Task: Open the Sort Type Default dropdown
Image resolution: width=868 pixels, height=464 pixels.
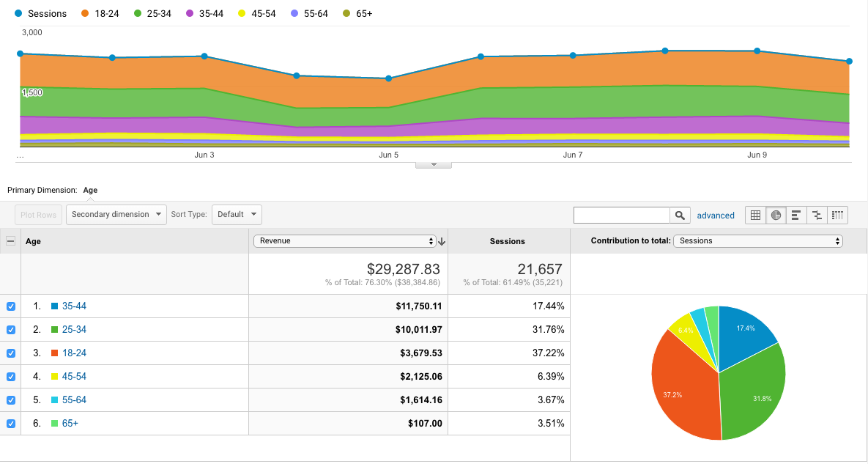Action: click(237, 215)
